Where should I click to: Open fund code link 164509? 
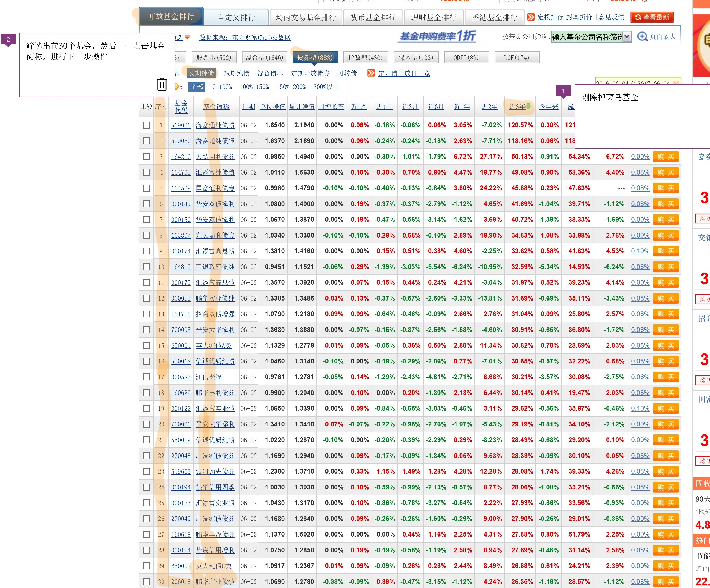(x=181, y=188)
